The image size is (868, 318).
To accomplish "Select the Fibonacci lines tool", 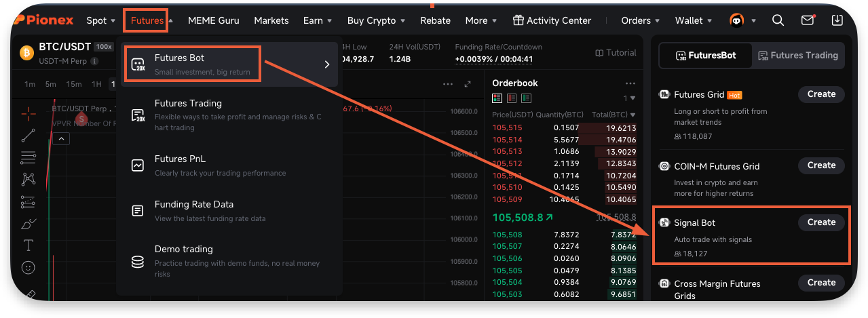I will pos(29,158).
